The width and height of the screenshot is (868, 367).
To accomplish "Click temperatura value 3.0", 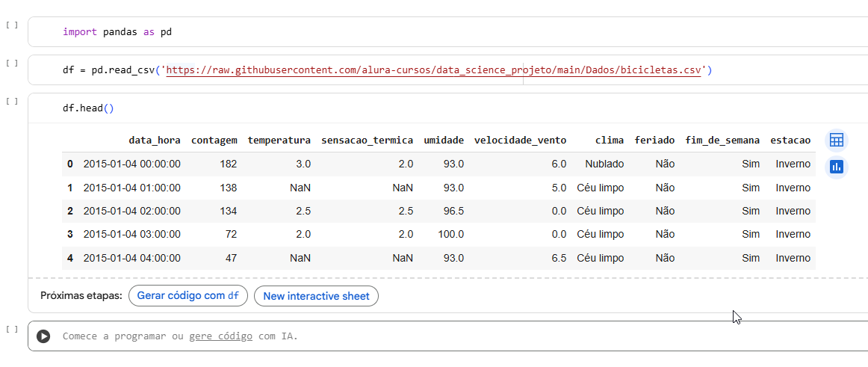I will (303, 164).
